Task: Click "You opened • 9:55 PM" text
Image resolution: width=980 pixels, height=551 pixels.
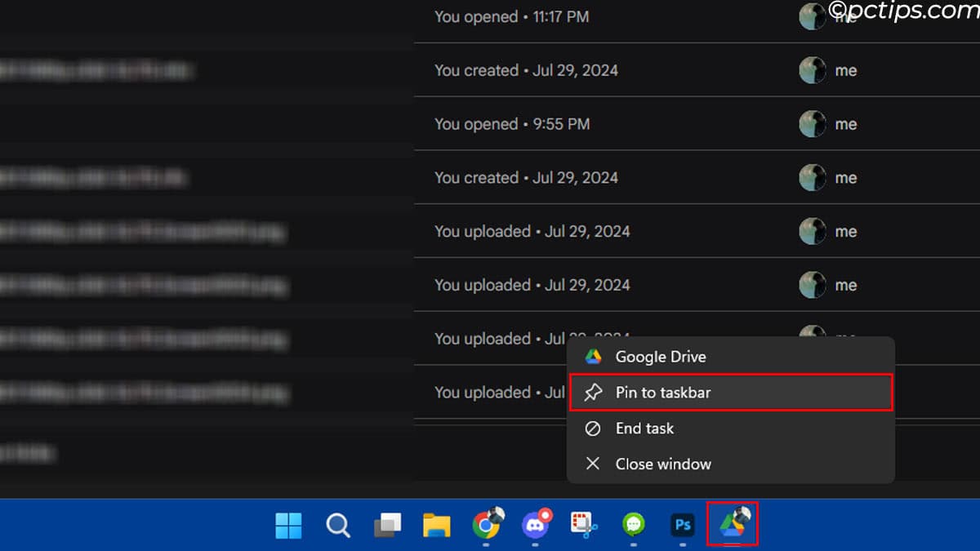Action: point(512,124)
